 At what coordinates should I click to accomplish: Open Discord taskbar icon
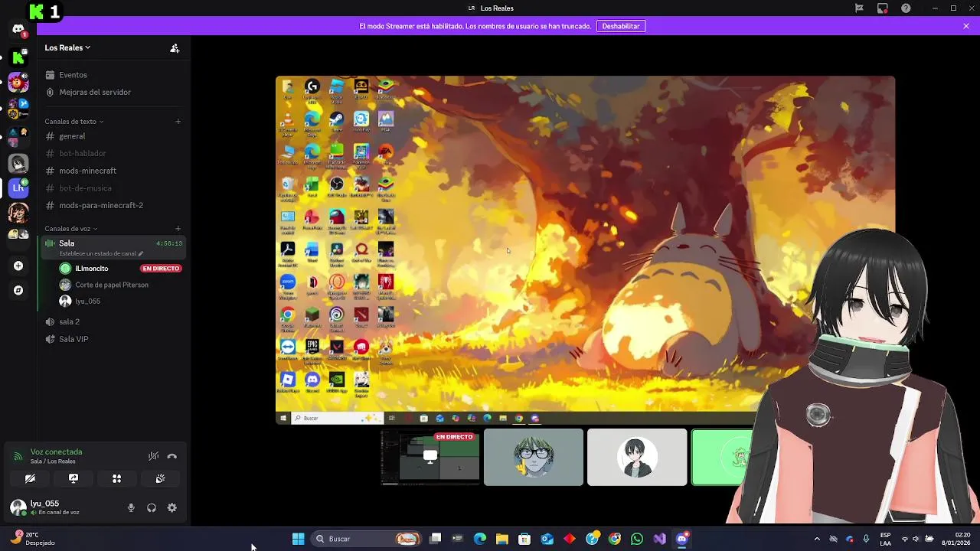pyautogui.click(x=682, y=539)
